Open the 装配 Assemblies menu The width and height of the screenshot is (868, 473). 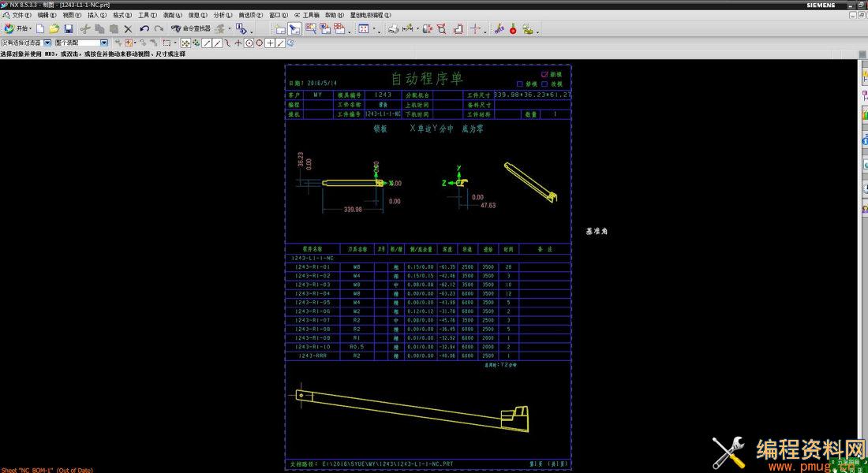pos(172,15)
